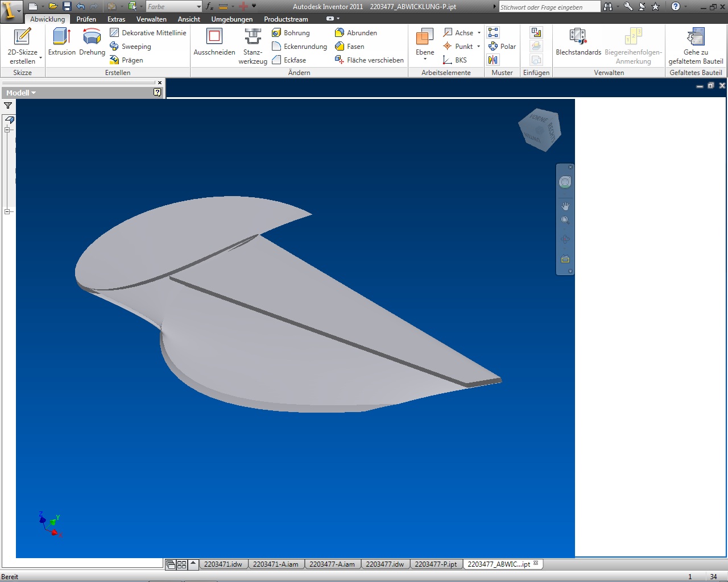Click the browser filter funnel icon

tap(8, 106)
